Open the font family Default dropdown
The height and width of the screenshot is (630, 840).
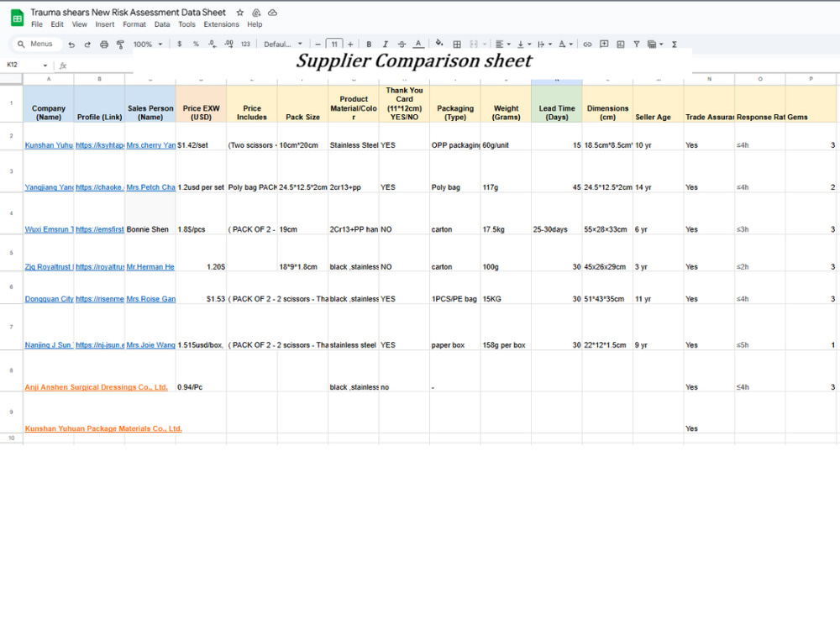283,45
